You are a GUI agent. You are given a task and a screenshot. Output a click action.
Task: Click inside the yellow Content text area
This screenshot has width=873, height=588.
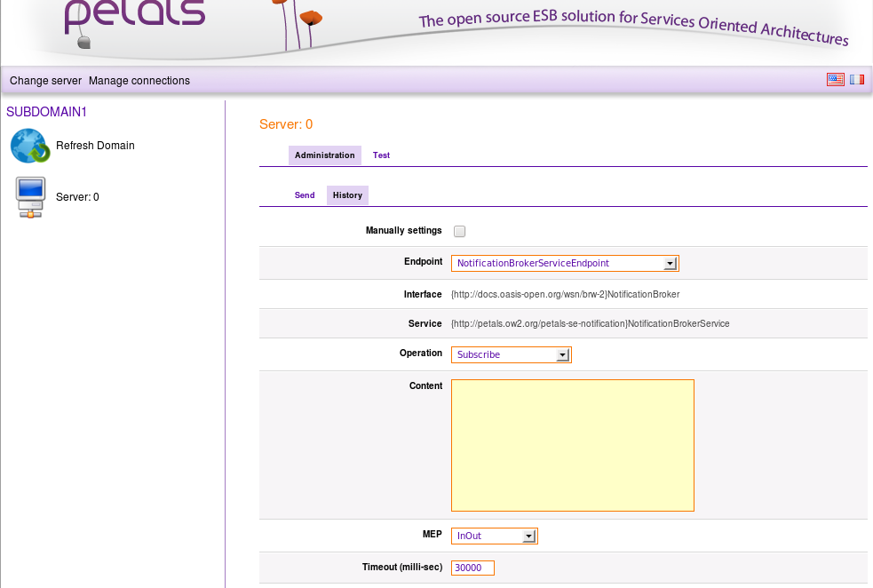572,445
